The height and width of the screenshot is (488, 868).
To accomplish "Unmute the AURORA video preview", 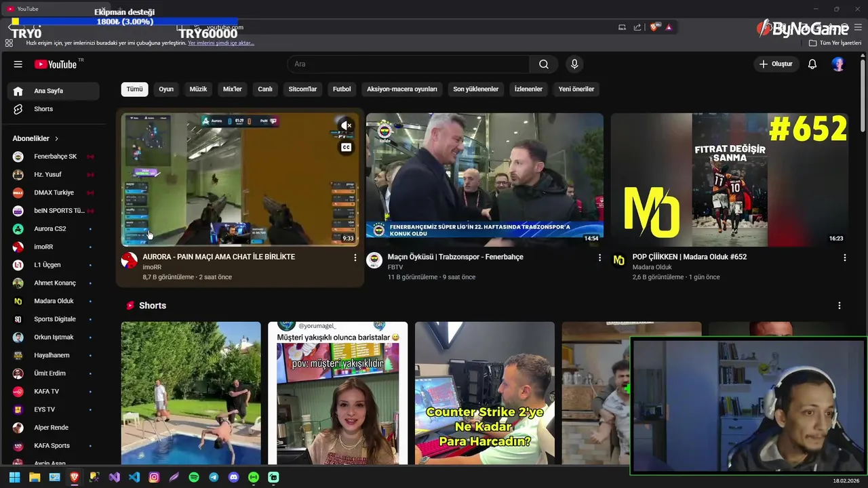I will pyautogui.click(x=346, y=125).
